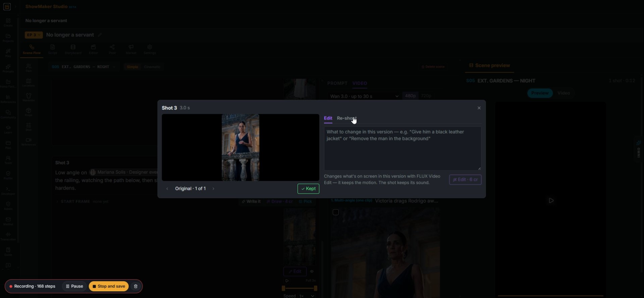Image resolution: width=644 pixels, height=298 pixels.
Task: Open the Locations panel
Action: 29,83
